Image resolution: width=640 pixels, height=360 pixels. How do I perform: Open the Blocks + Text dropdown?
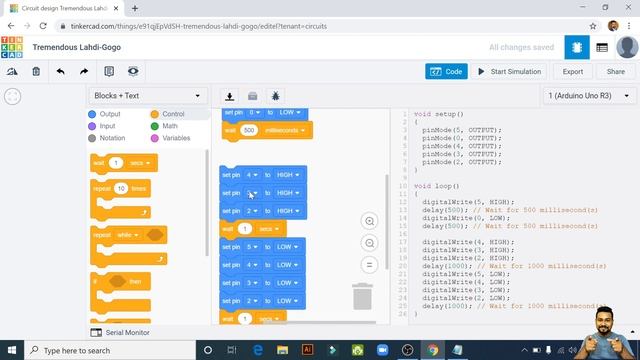(x=148, y=96)
